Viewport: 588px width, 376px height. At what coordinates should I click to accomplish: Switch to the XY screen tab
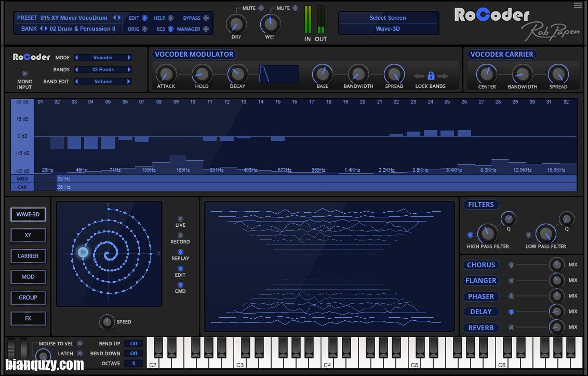pyautogui.click(x=28, y=235)
